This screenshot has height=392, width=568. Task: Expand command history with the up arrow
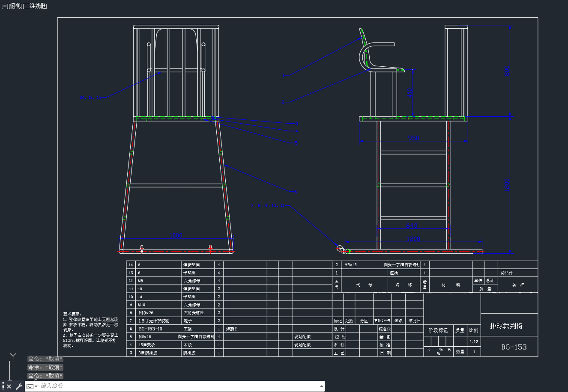click(x=322, y=386)
